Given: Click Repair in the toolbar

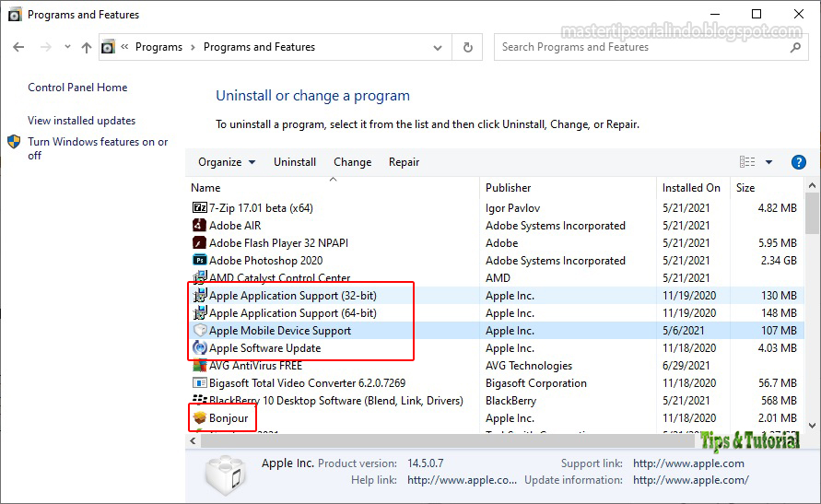Looking at the screenshot, I should pos(404,162).
